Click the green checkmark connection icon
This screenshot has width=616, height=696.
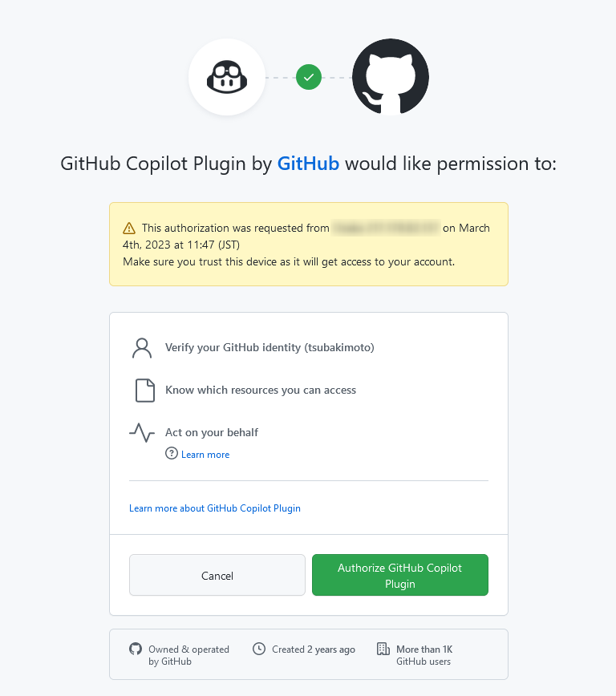pyautogui.click(x=309, y=77)
